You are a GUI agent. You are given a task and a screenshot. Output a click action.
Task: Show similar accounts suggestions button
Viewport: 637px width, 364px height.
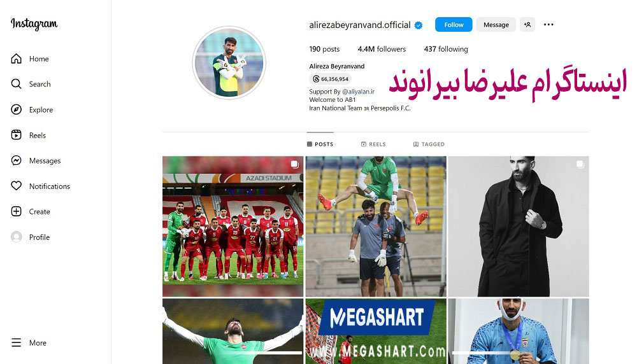(x=527, y=24)
